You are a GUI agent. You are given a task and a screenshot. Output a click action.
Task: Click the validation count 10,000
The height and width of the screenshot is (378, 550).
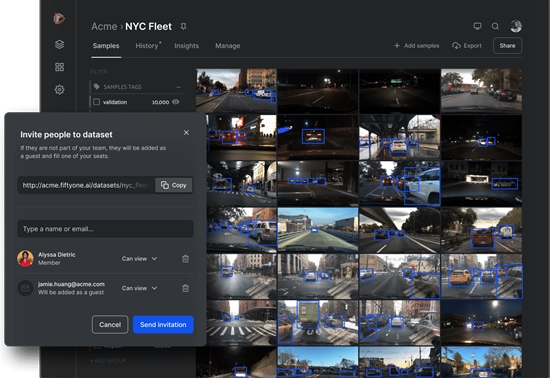[160, 102]
